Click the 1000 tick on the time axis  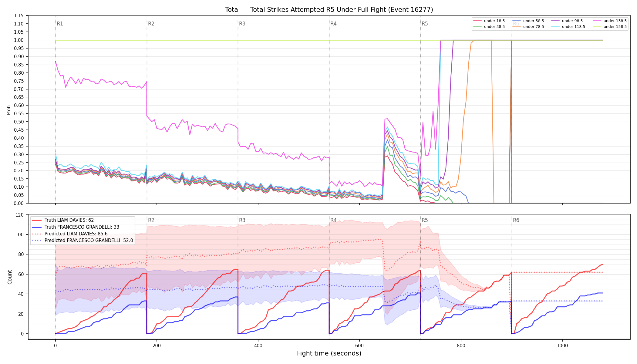click(x=562, y=345)
